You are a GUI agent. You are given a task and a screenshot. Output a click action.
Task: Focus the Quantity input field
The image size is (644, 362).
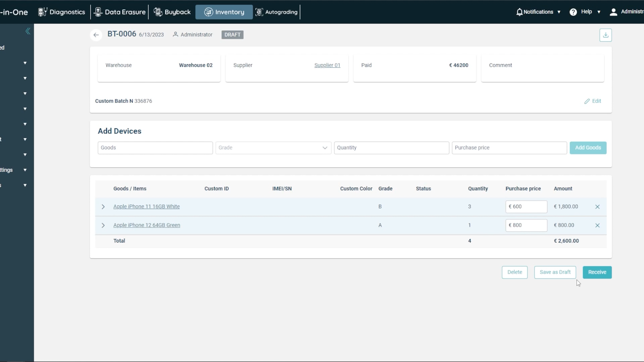point(391,148)
